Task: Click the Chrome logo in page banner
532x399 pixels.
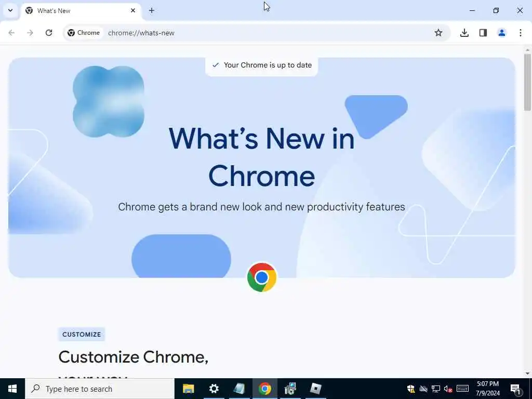Action: [x=262, y=277]
